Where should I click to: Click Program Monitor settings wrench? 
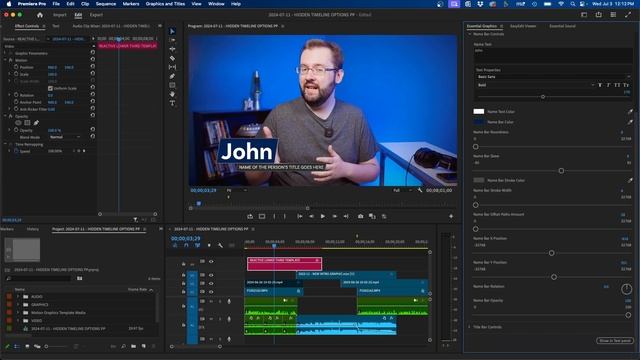coord(420,190)
